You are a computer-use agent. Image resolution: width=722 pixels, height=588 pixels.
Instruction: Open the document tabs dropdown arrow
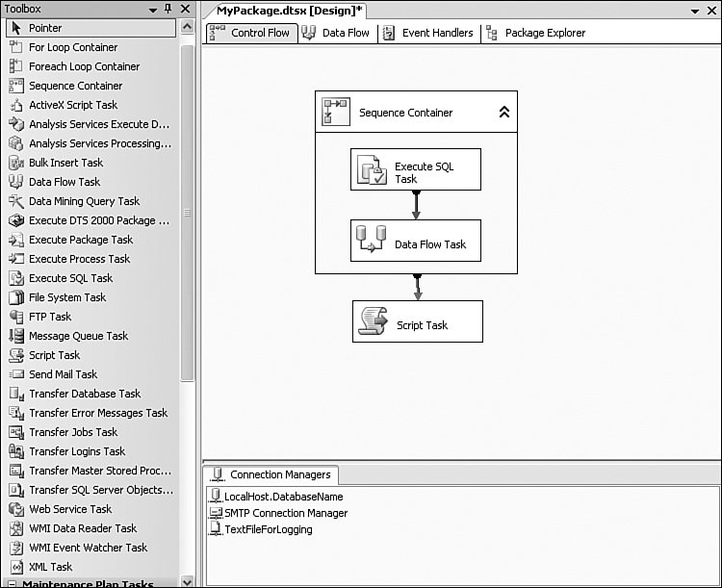[x=695, y=11]
